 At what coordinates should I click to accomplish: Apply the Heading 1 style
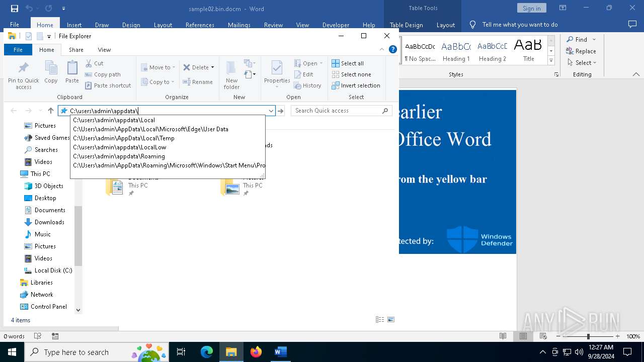click(x=456, y=51)
